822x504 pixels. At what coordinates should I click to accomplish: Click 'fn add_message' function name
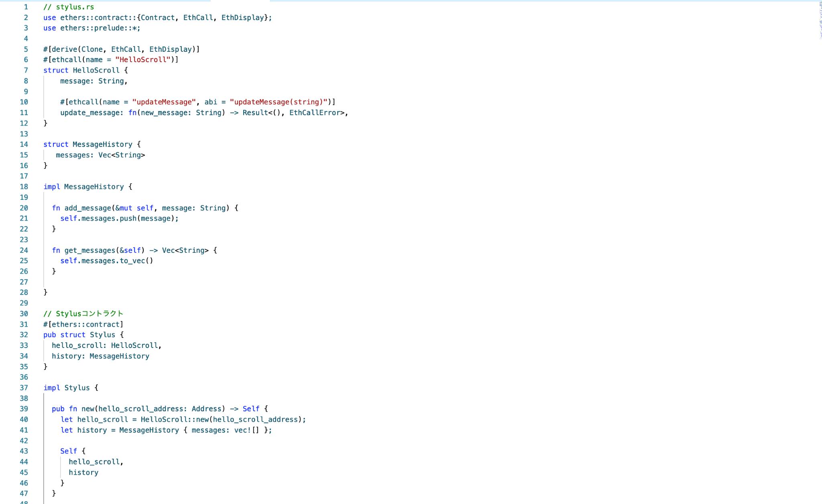(81, 208)
